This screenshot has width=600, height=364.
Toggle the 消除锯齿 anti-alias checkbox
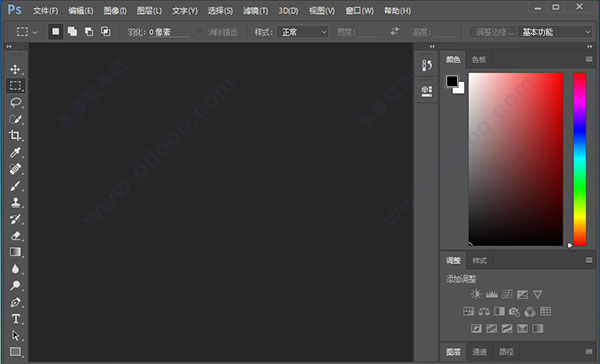tap(199, 31)
